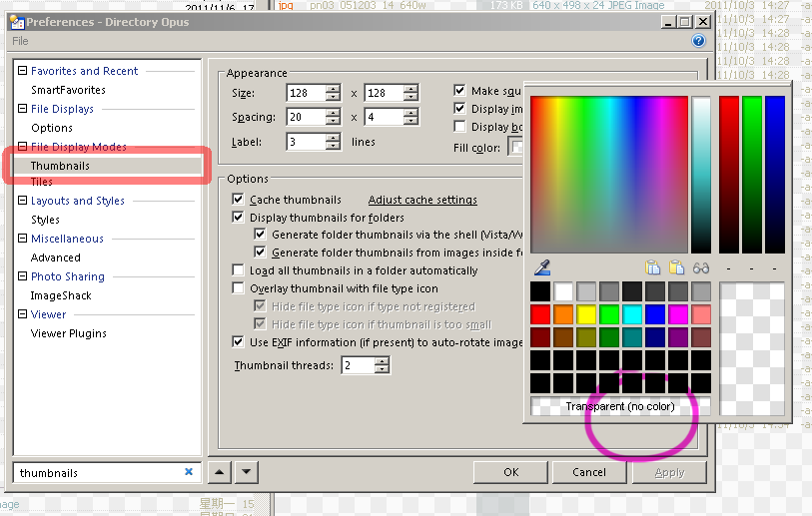Pick the eyedropper color picker tool

[x=541, y=268]
